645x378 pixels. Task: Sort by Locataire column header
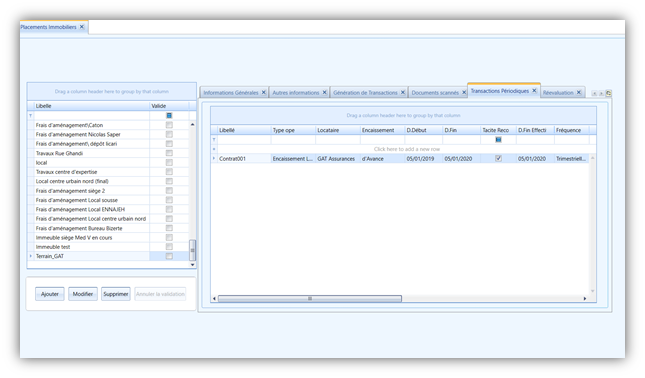pyautogui.click(x=338, y=130)
